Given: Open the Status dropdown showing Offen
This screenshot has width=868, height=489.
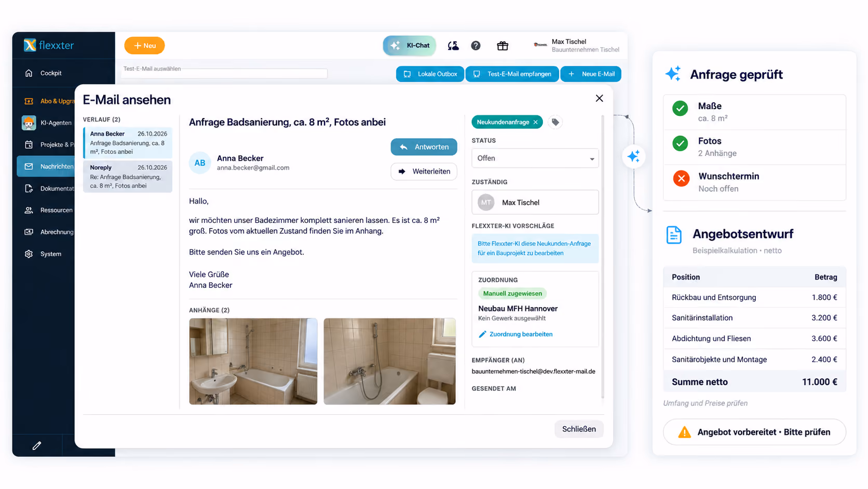Looking at the screenshot, I should point(535,158).
